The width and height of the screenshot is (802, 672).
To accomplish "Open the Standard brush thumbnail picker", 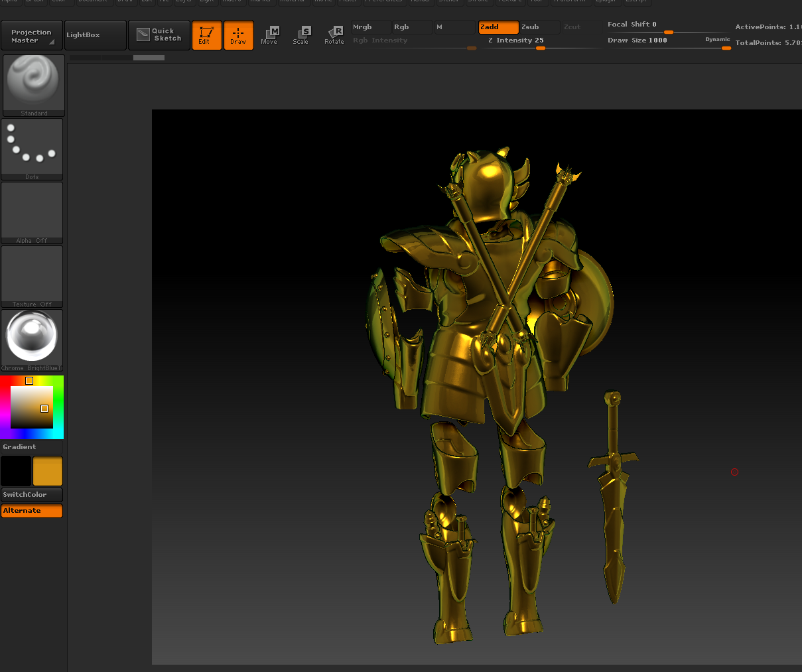I will (x=34, y=86).
